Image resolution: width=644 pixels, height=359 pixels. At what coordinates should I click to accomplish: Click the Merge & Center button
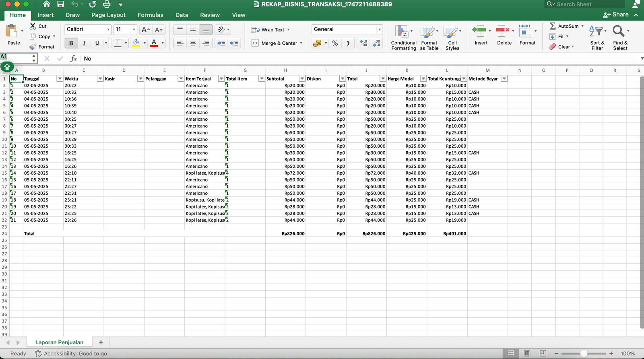coord(275,43)
